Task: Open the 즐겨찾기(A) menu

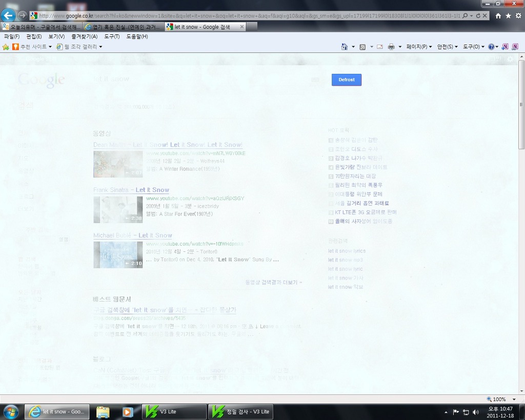Action: click(85, 36)
